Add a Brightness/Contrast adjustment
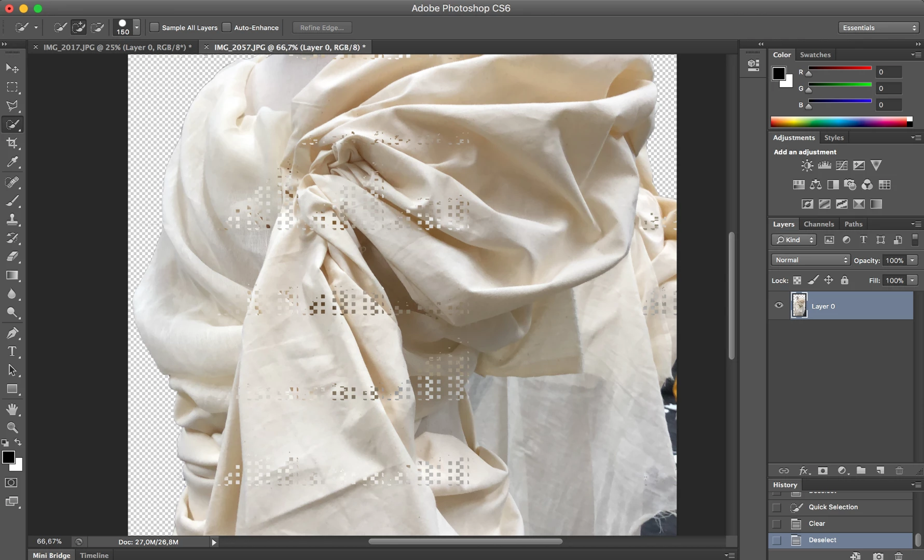 pyautogui.click(x=807, y=165)
